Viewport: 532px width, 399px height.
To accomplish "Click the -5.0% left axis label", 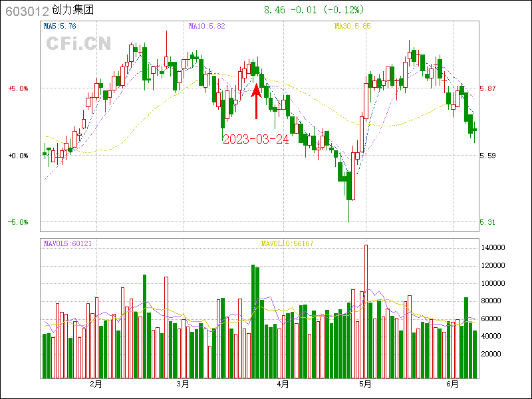I will pos(19,222).
